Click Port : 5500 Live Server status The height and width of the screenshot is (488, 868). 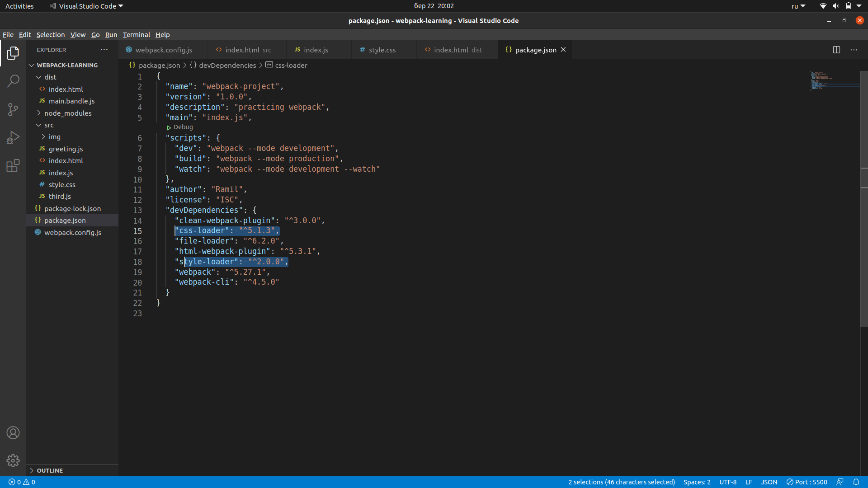[807, 482]
